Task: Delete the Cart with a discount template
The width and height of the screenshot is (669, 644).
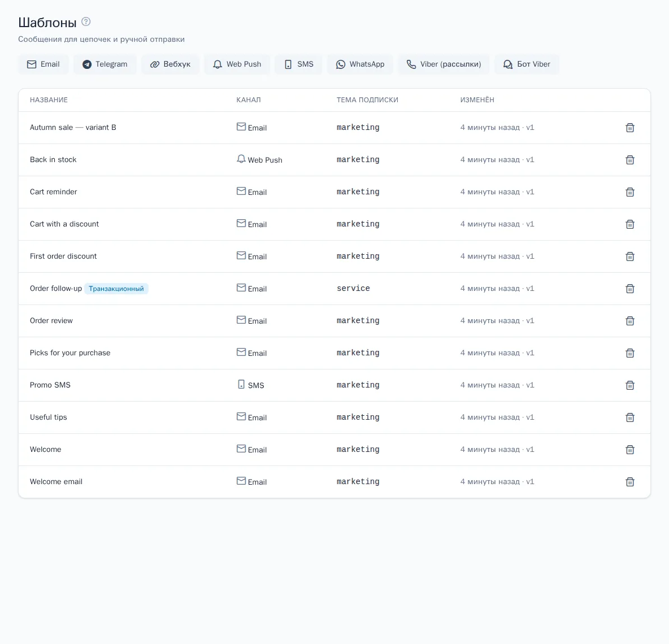Action: [630, 224]
